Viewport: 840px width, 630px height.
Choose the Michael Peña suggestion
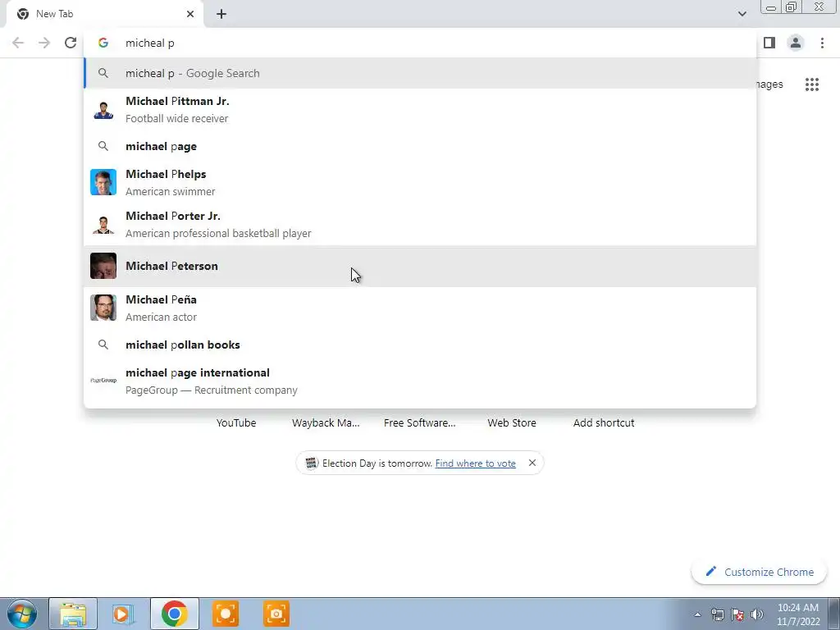pos(420,308)
